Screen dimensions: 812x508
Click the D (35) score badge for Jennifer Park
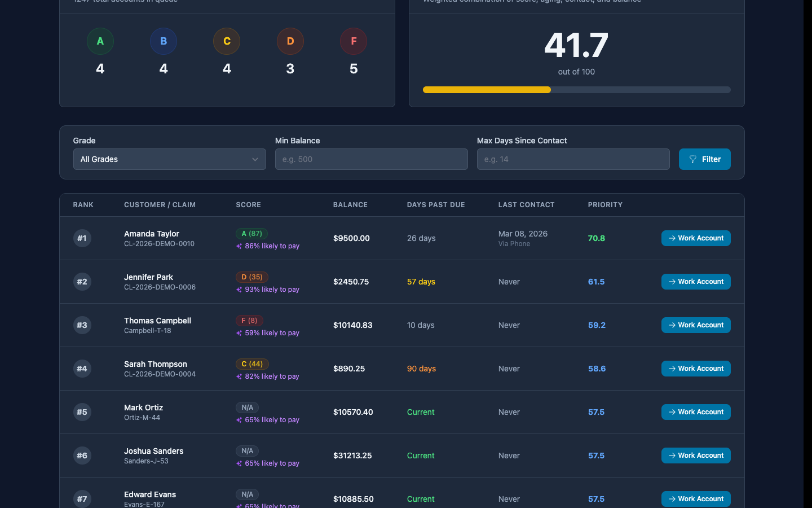251,277
